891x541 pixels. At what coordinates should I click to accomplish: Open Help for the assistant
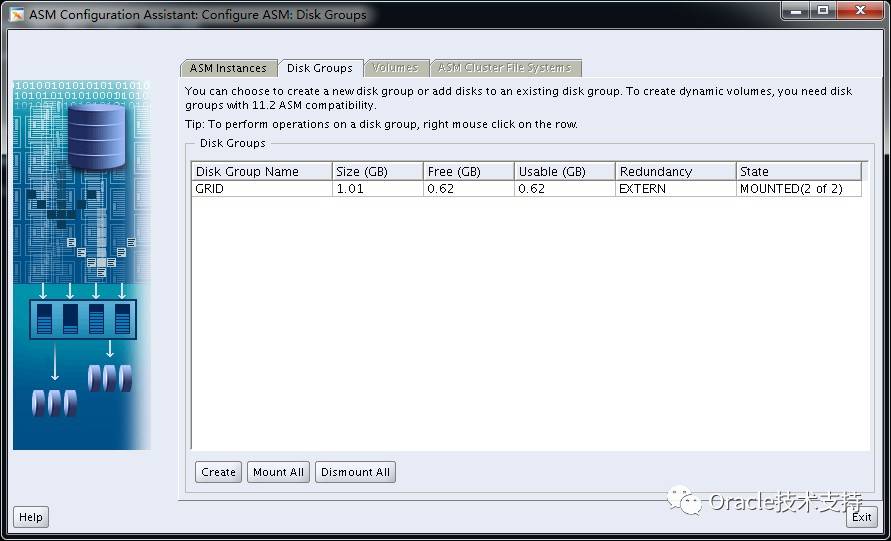point(31,517)
